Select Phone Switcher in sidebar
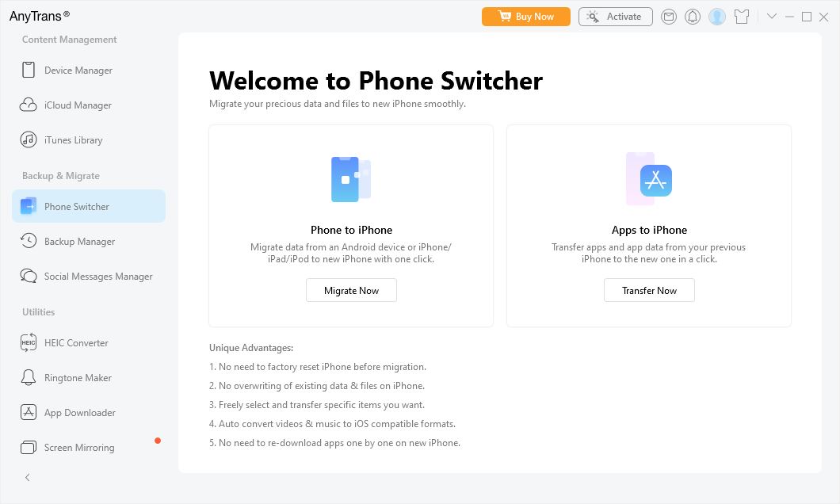Image resolution: width=840 pixels, height=504 pixels. (x=89, y=206)
